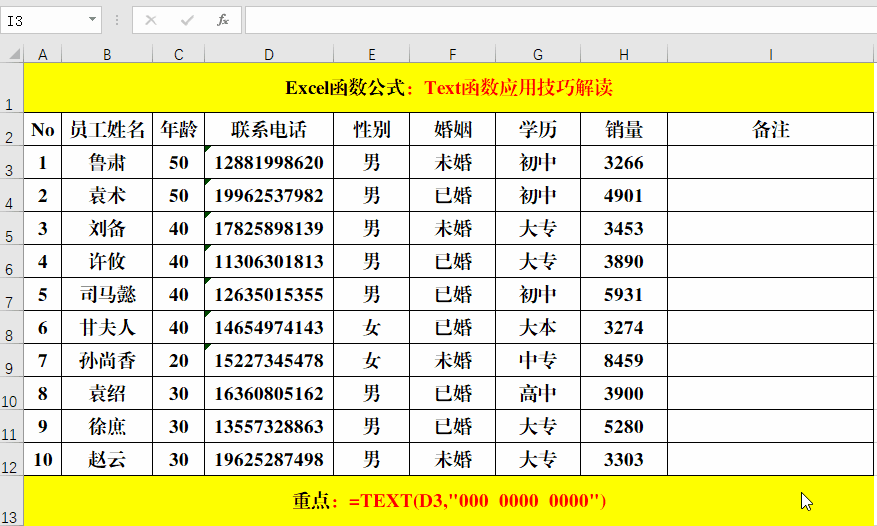
Task: Select education cell '大本' for 甘夫人
Action: (538, 327)
